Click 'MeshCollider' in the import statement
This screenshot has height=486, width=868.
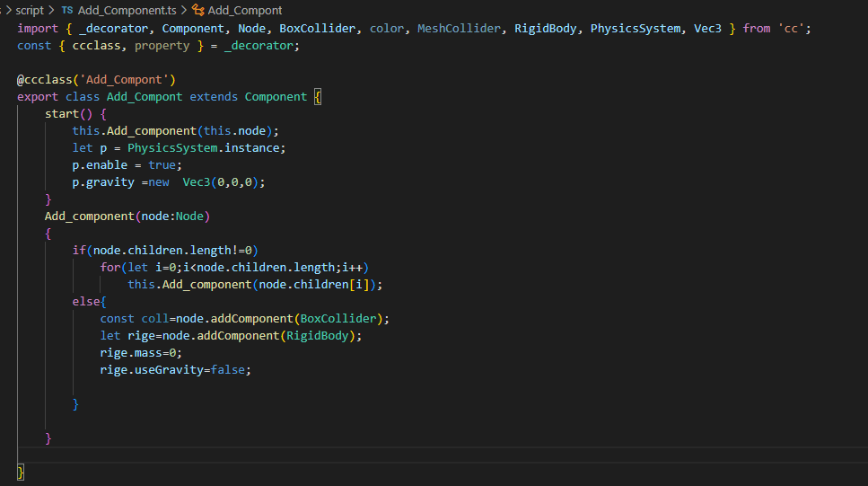point(459,28)
